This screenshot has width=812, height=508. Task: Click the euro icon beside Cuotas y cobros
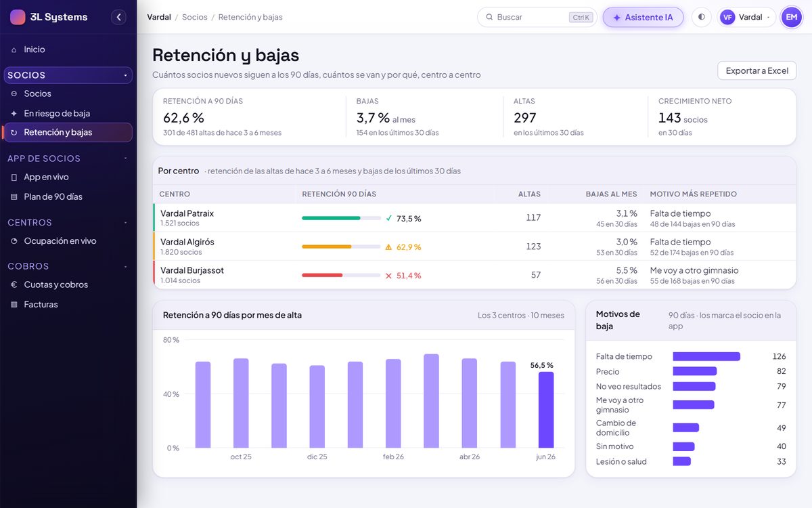pos(14,285)
